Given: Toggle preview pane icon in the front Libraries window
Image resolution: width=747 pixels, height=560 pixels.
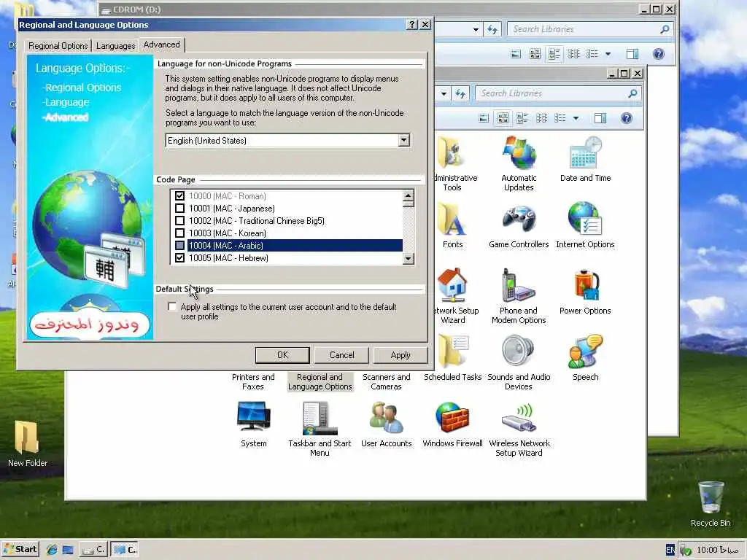Looking at the screenshot, I should point(600,118).
